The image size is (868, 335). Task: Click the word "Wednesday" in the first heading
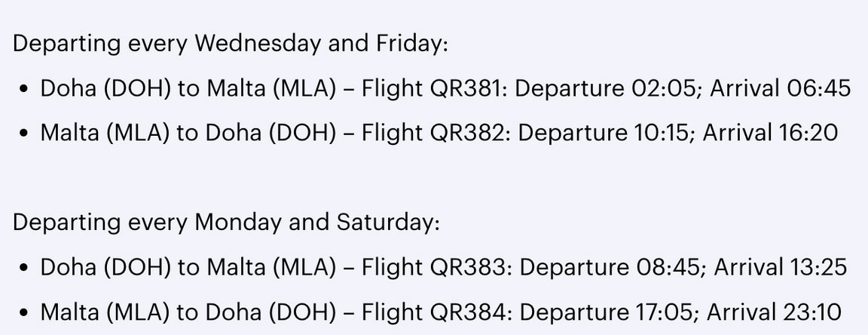pyautogui.click(x=257, y=44)
